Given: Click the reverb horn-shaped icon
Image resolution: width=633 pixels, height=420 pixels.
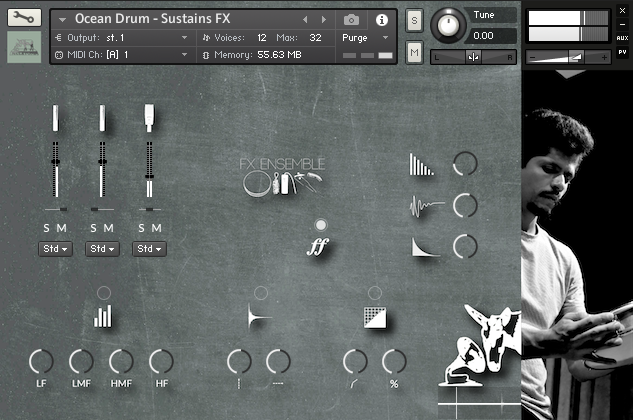Looking at the screenshot, I should point(260,317).
